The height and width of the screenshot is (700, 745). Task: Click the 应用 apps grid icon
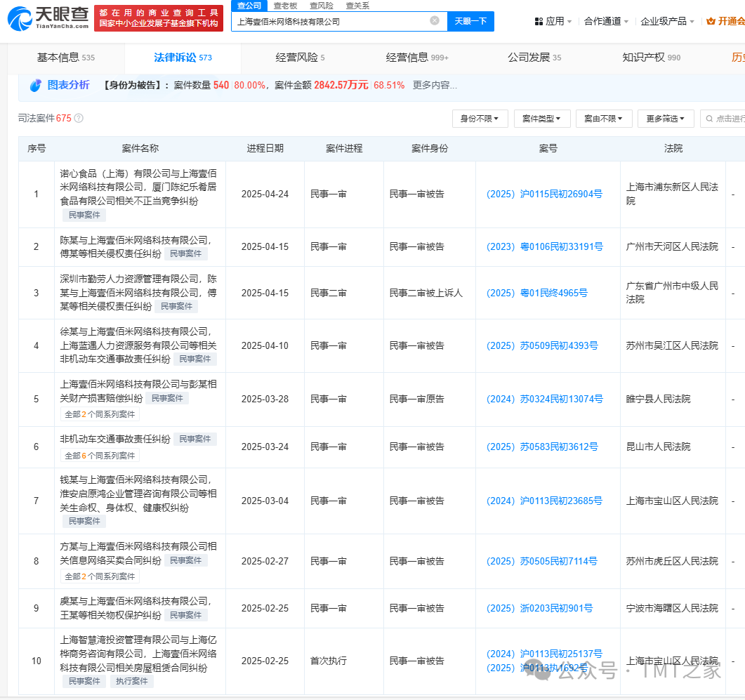(539, 22)
